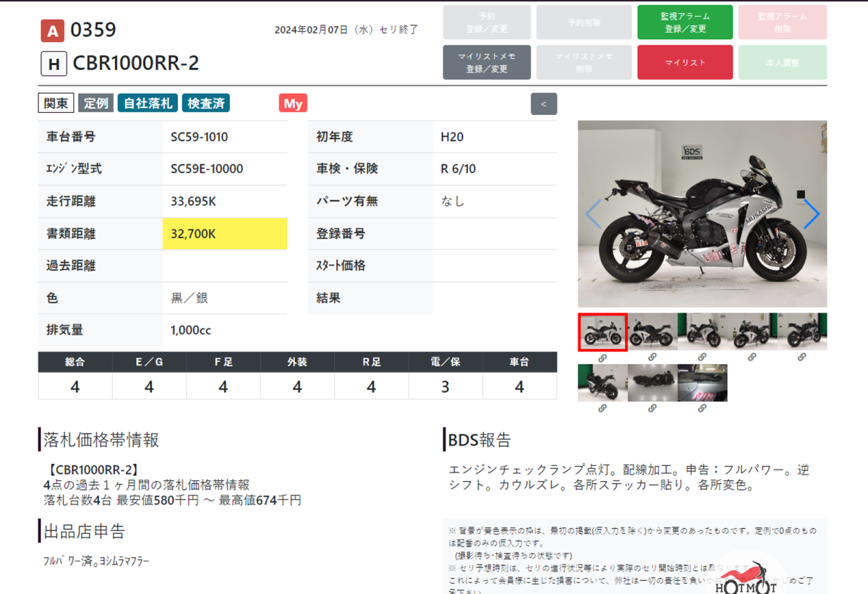This screenshot has height=594, width=868.
Task: Click the ｽﾀｰﾄ価格 label
Action: point(341,266)
